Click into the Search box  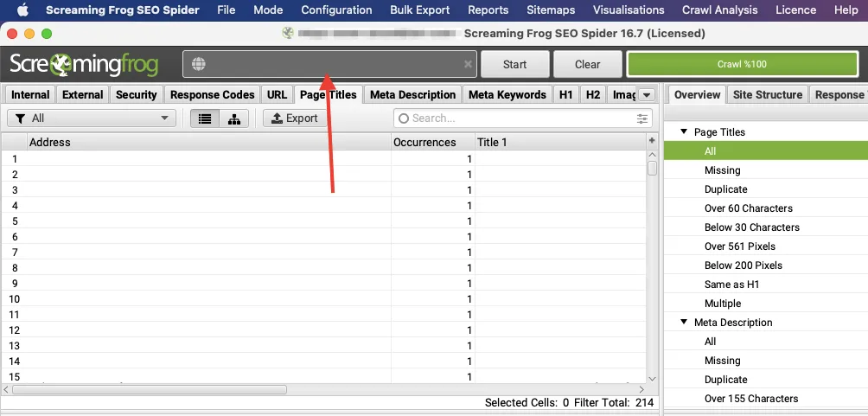tap(523, 118)
